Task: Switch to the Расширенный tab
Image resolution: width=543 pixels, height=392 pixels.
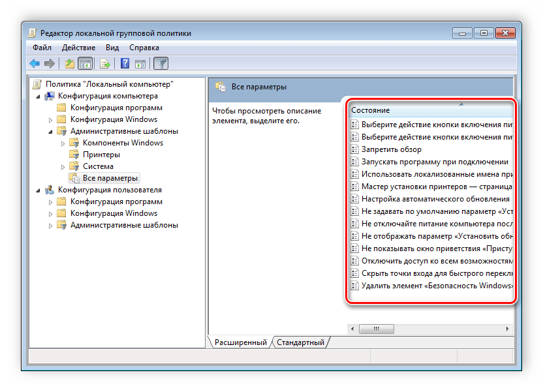Action: [241, 342]
